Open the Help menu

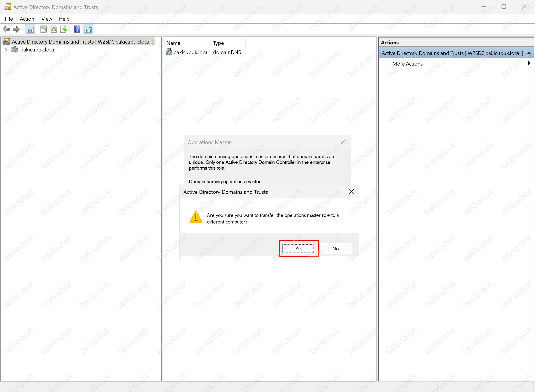[64, 19]
